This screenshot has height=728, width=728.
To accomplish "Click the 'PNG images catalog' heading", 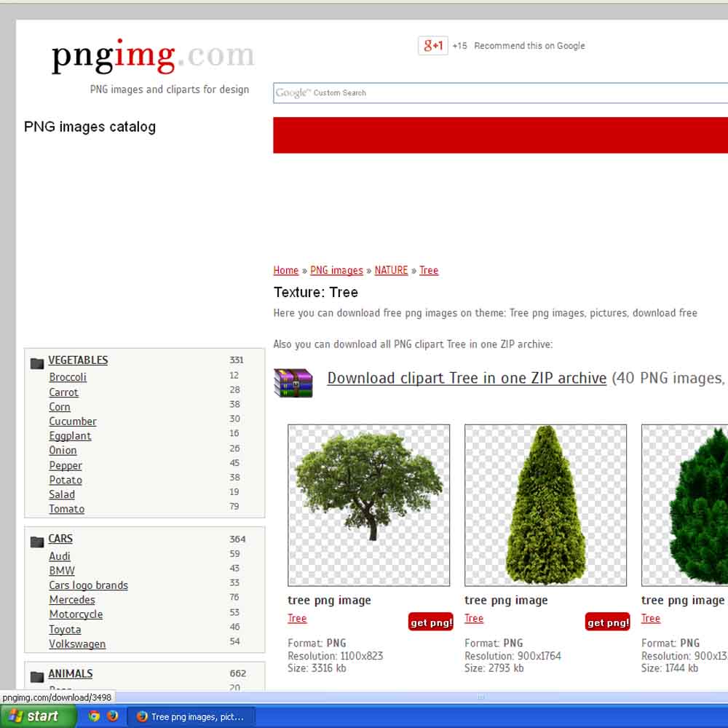I will pos(90,127).
